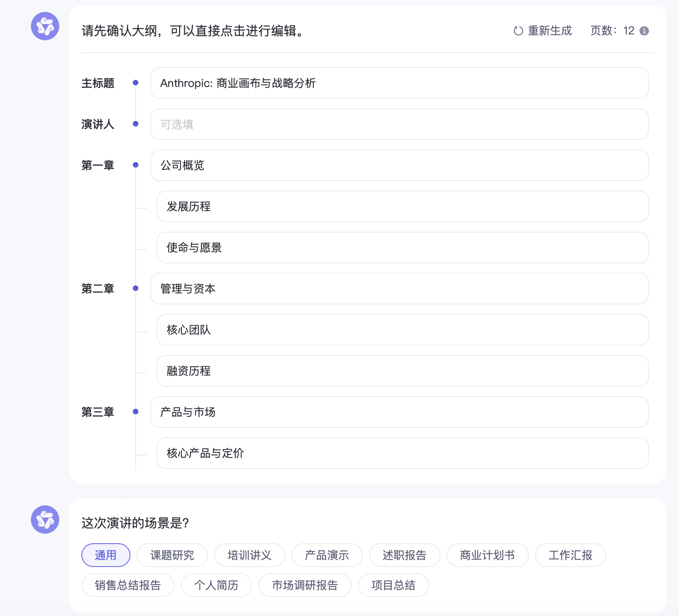Screen dimensions: 679x616
Task: Click the regenerate circular arrow icon
Action: (518, 31)
